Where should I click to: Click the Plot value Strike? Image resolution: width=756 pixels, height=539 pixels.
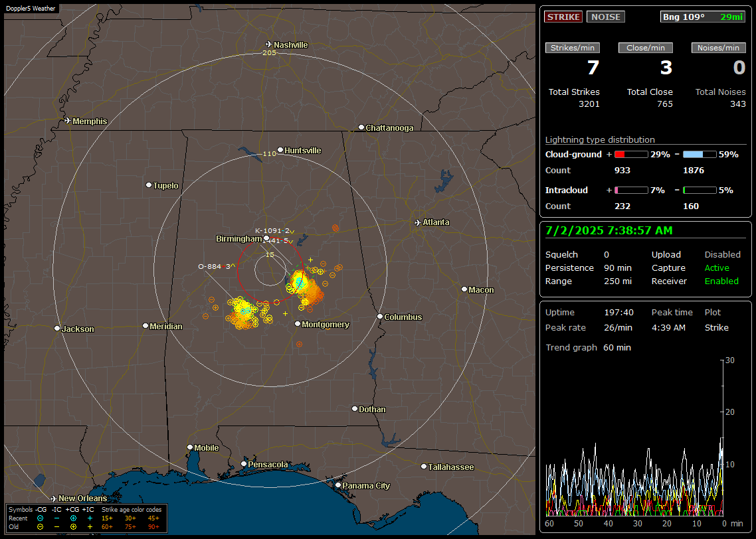pos(716,327)
